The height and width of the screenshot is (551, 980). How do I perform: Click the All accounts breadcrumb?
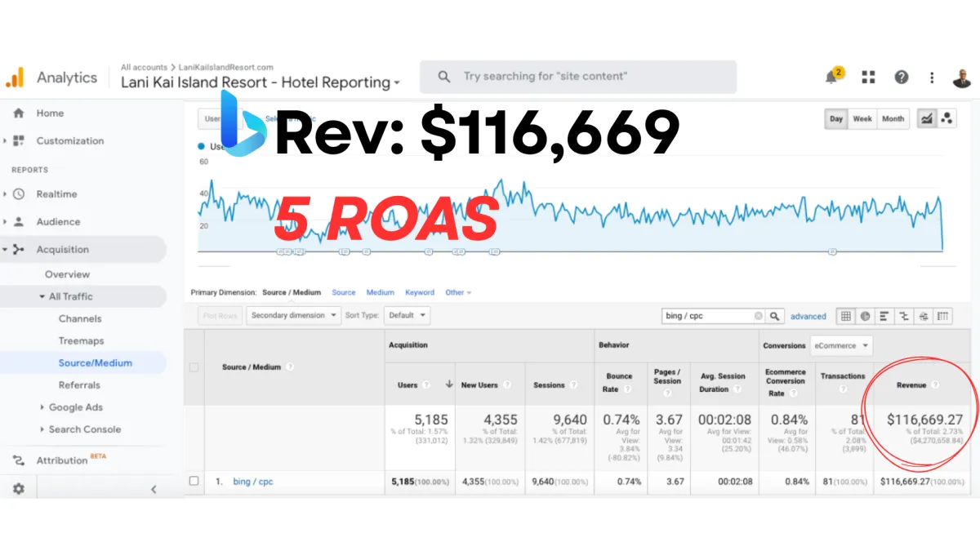pos(144,67)
